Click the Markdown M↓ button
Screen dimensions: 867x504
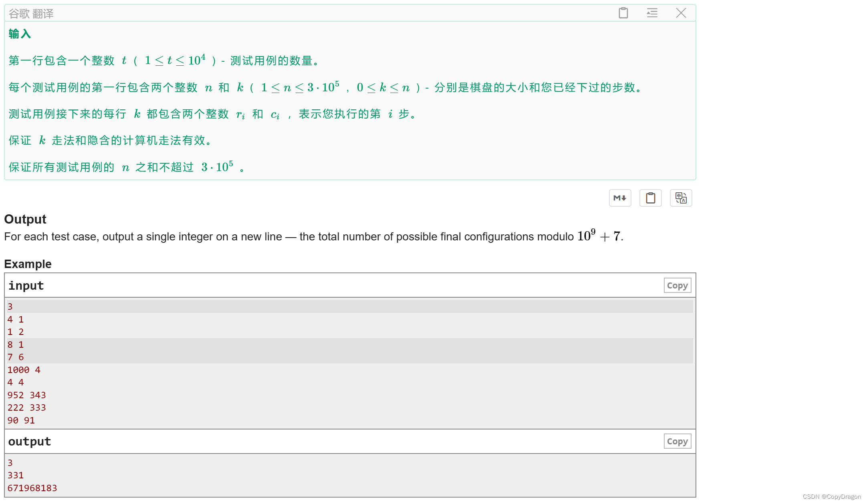(620, 198)
